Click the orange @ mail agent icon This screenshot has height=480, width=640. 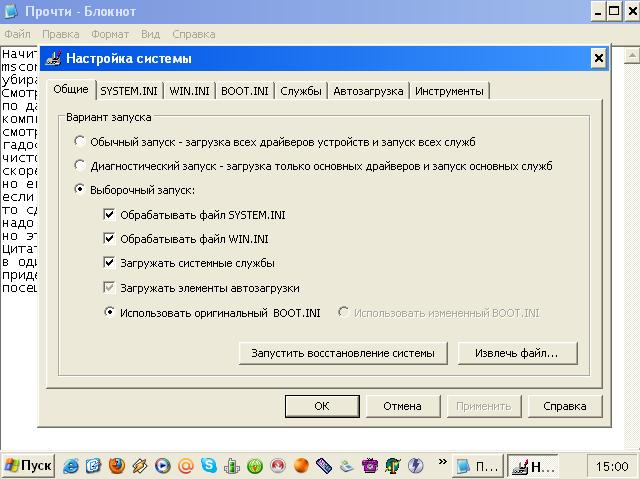186,466
